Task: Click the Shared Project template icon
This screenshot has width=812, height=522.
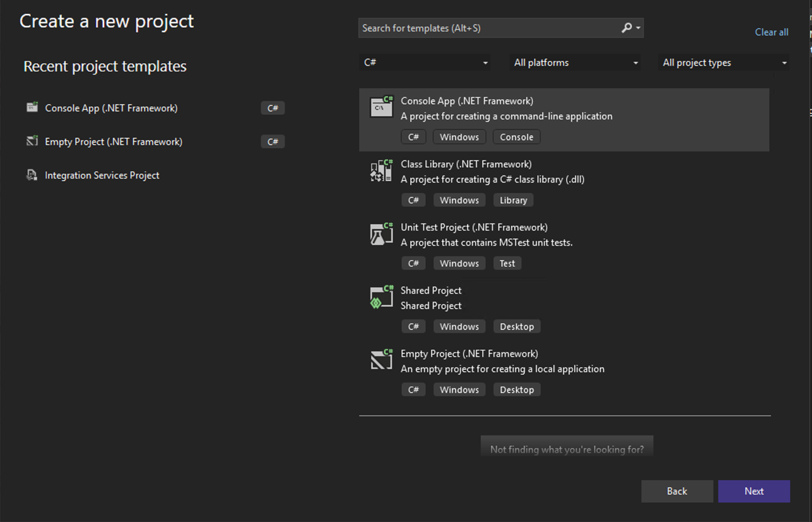Action: pyautogui.click(x=382, y=297)
